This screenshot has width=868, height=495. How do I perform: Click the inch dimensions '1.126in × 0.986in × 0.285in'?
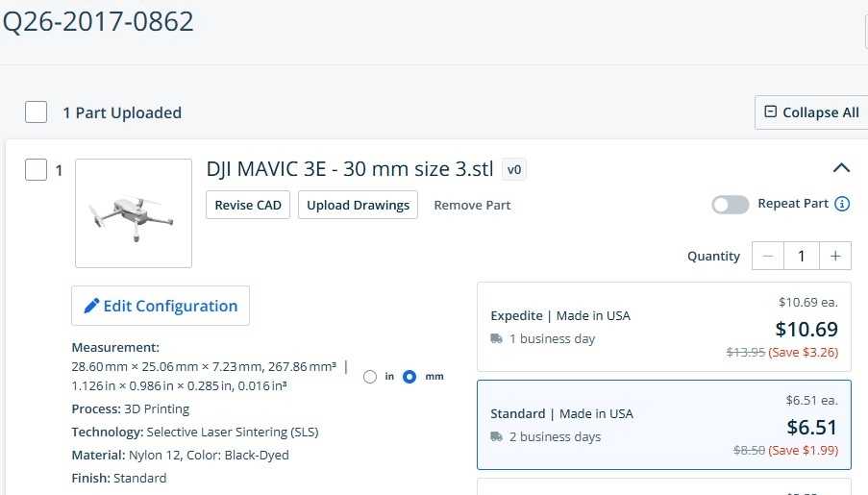pyautogui.click(x=152, y=386)
